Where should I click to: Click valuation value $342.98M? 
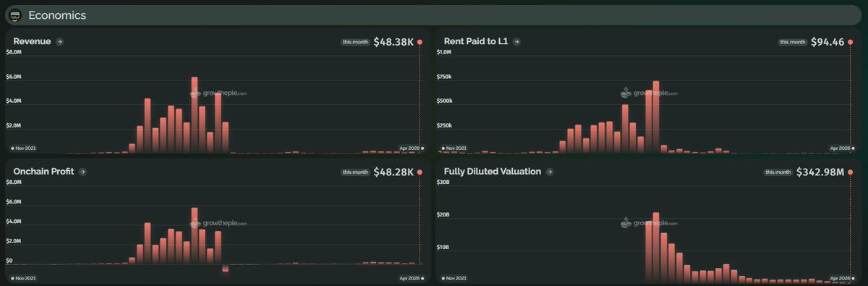pyautogui.click(x=820, y=172)
